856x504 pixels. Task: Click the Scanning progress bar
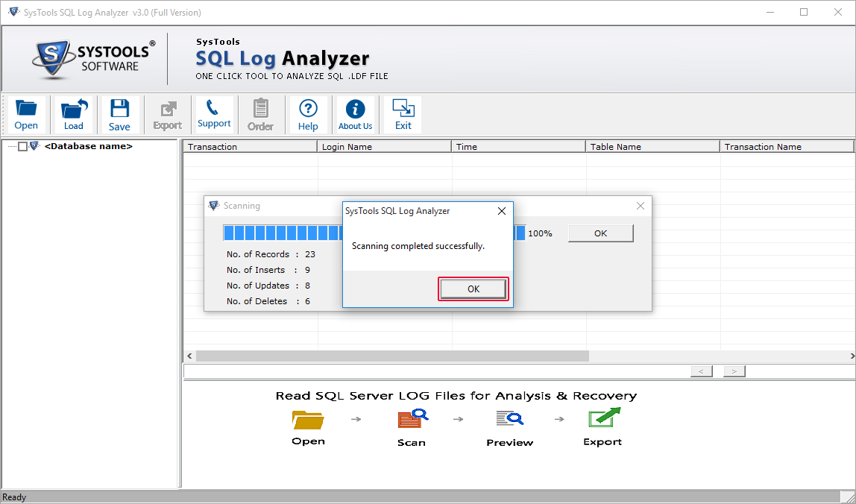coord(374,233)
